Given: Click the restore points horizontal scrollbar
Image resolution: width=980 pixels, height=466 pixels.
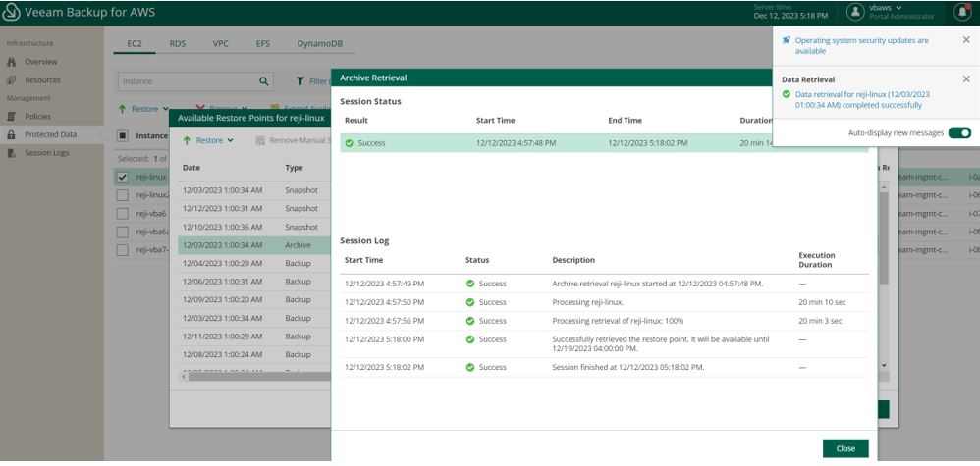Looking at the screenshot, I should coord(259,377).
